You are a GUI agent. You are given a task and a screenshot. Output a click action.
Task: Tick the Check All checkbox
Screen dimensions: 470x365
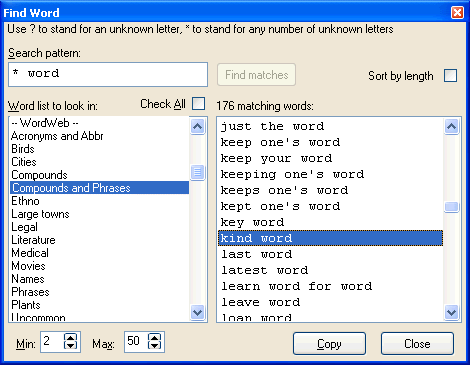click(199, 103)
